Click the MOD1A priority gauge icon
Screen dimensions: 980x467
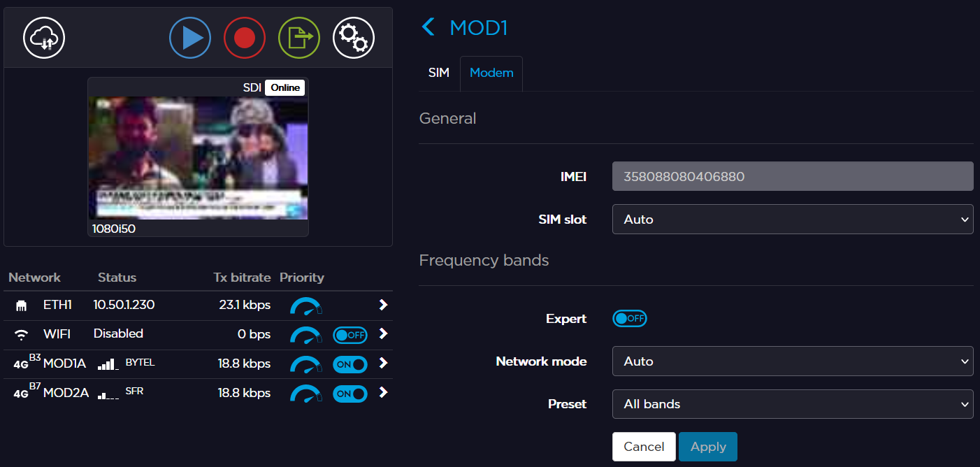pos(305,364)
